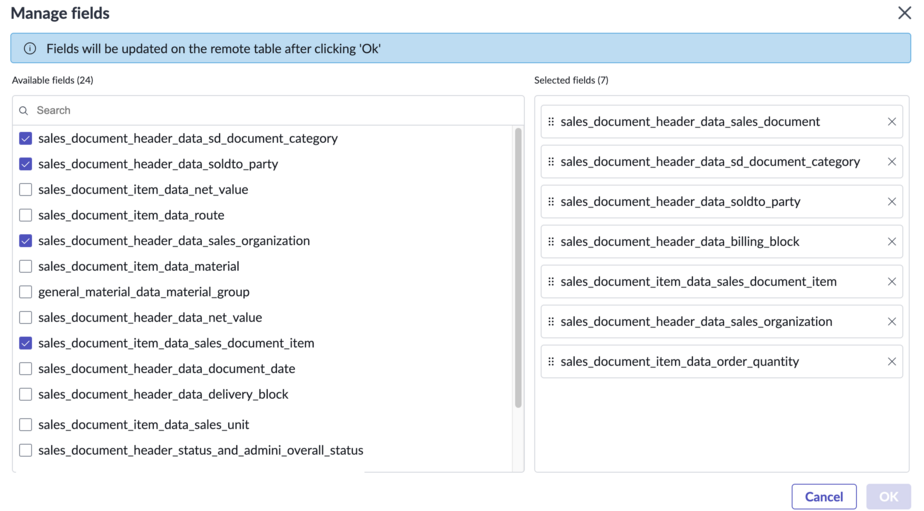
Task: Remove sales_document_header_data_billing_block from selected fields
Action: [x=892, y=242]
